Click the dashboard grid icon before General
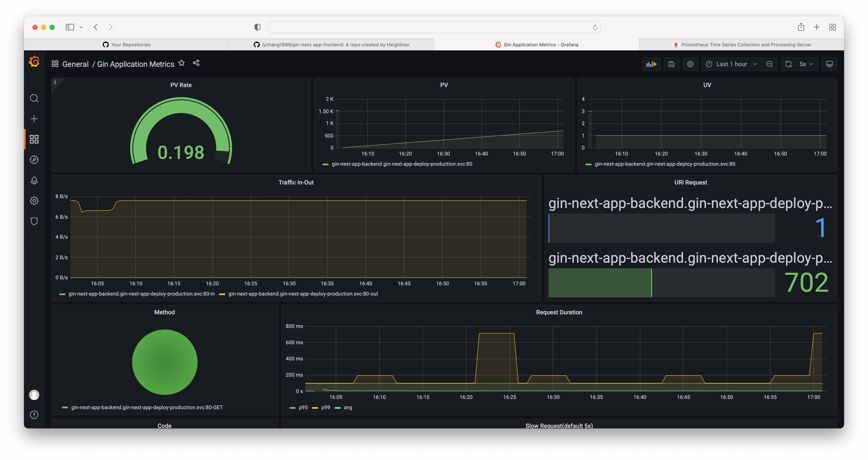This screenshot has height=460, width=868. click(55, 64)
